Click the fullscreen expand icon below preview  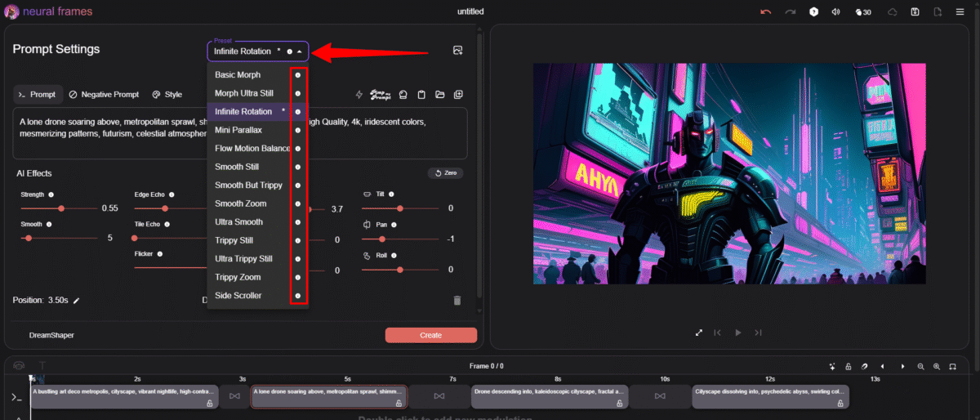click(x=699, y=333)
